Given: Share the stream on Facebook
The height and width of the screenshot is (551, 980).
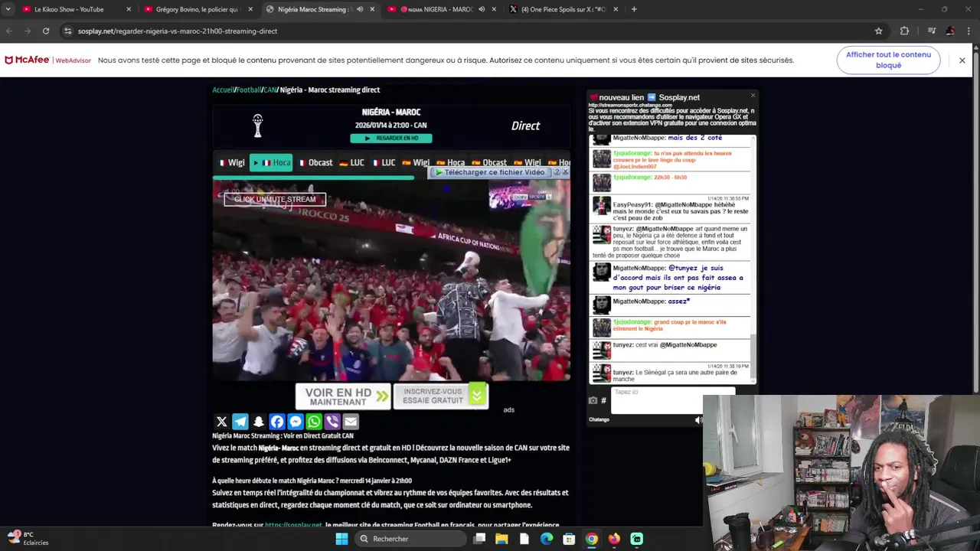Looking at the screenshot, I should point(277,422).
